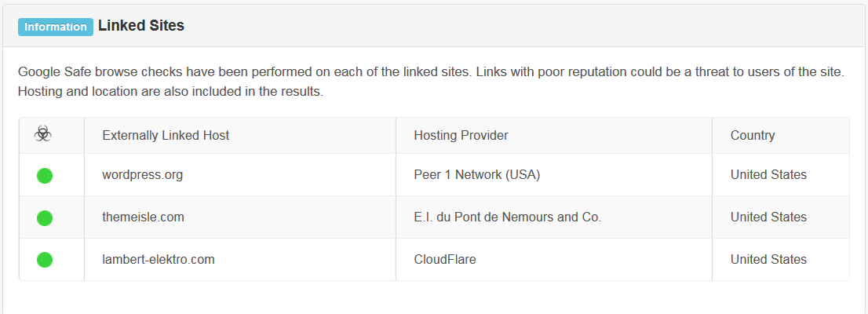This screenshot has height=314, width=868.
Task: Click the biohazard icon in table header
Action: 43,135
